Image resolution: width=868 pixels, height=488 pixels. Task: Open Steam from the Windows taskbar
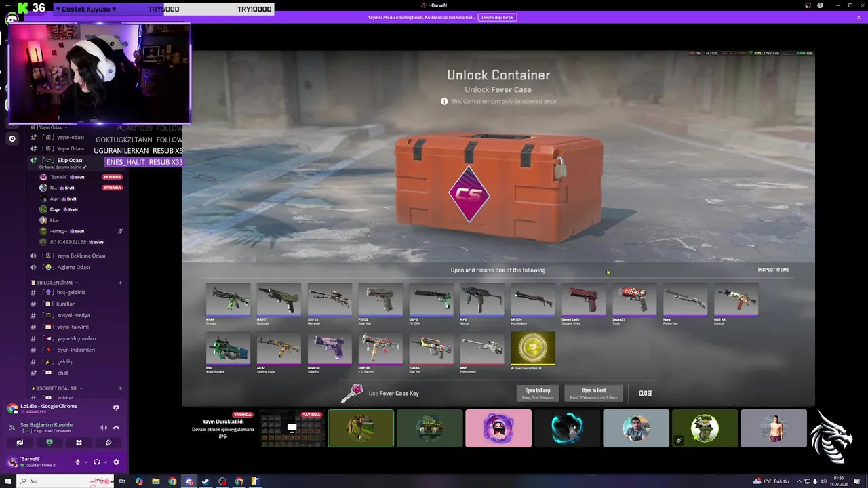(205, 482)
